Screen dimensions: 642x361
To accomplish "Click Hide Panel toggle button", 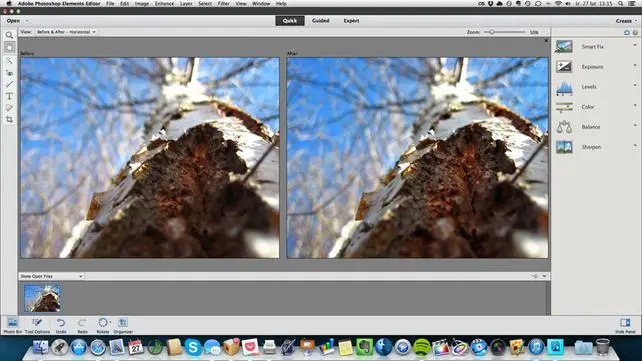I will coord(626,326).
